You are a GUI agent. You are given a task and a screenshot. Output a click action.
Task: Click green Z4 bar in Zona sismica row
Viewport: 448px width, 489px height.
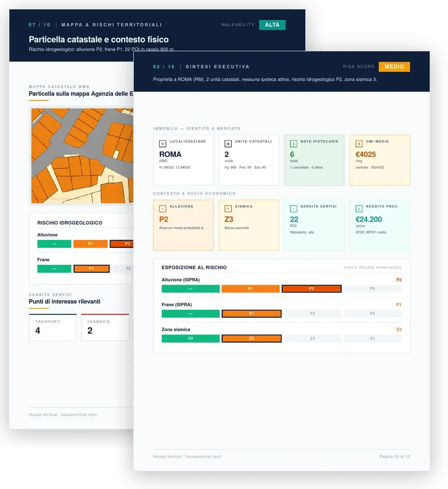(x=191, y=338)
